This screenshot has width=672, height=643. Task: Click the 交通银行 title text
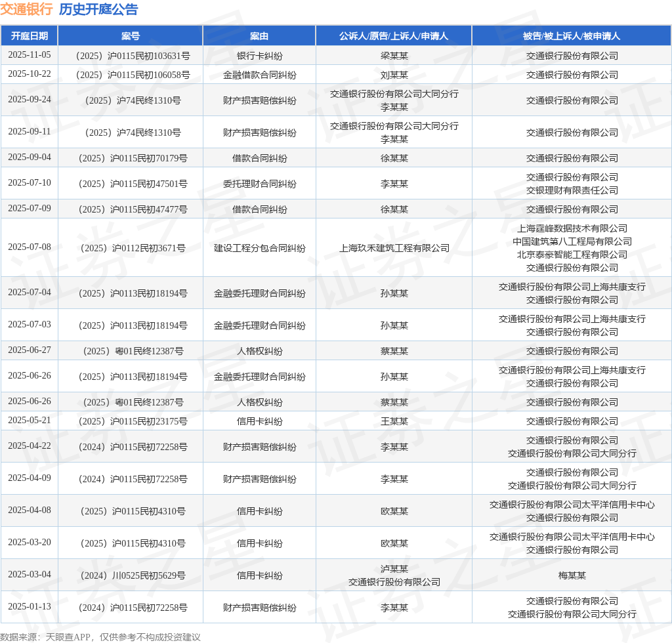tap(26, 9)
